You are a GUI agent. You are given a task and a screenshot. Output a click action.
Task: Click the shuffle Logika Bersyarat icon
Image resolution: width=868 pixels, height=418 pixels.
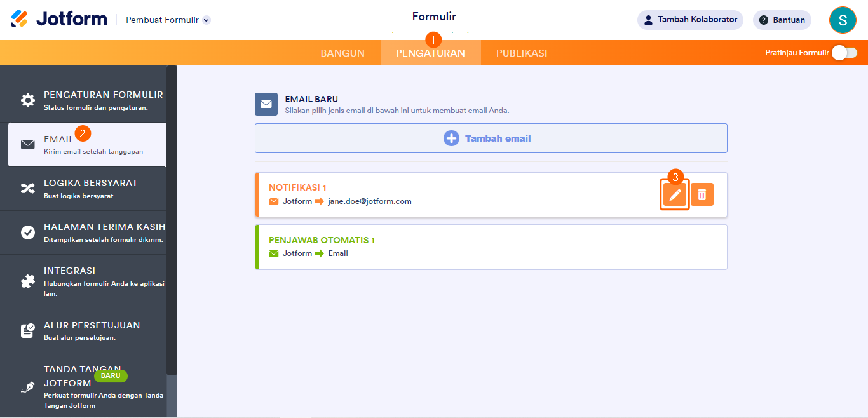[x=28, y=188]
